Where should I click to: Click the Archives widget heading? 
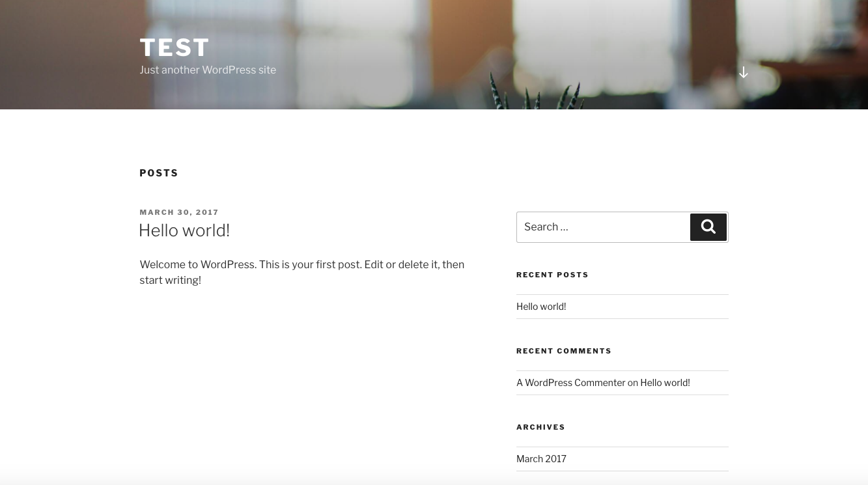tap(540, 427)
